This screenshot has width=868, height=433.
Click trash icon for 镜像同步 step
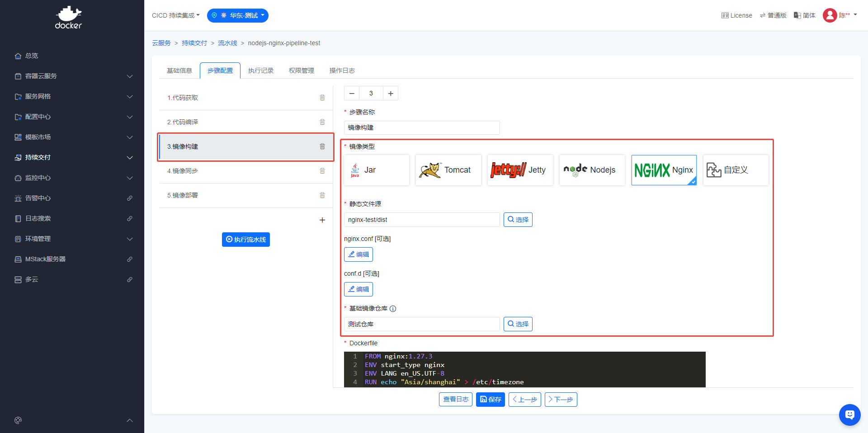(322, 171)
